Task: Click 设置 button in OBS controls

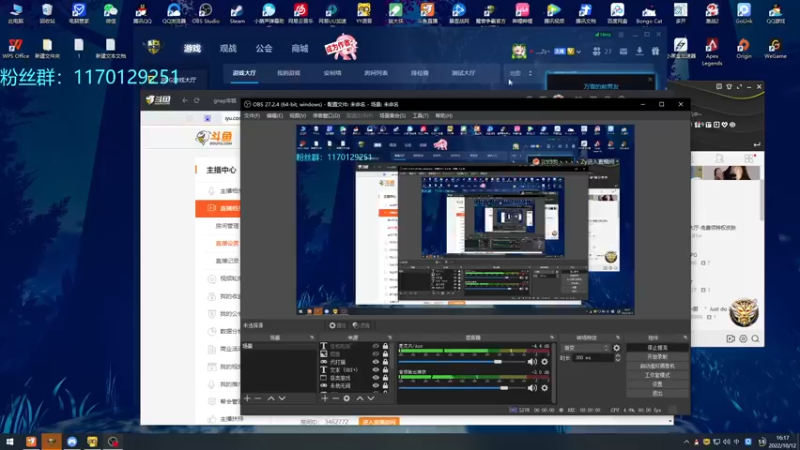Action: 657,384
